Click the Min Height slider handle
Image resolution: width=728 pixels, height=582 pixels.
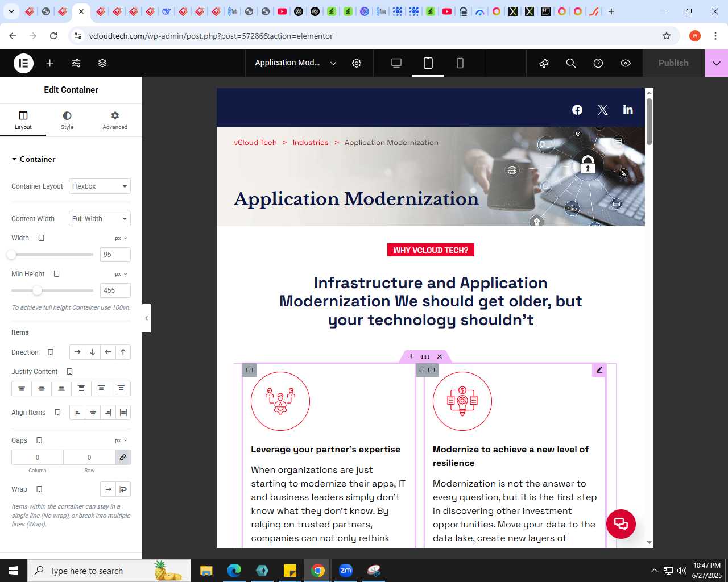[x=37, y=290]
